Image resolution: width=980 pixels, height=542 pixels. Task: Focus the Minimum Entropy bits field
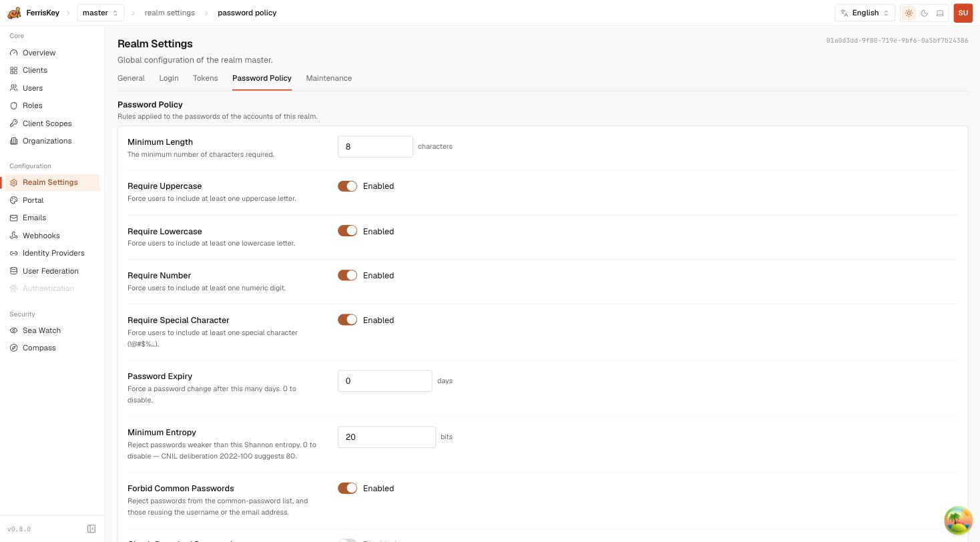387,437
